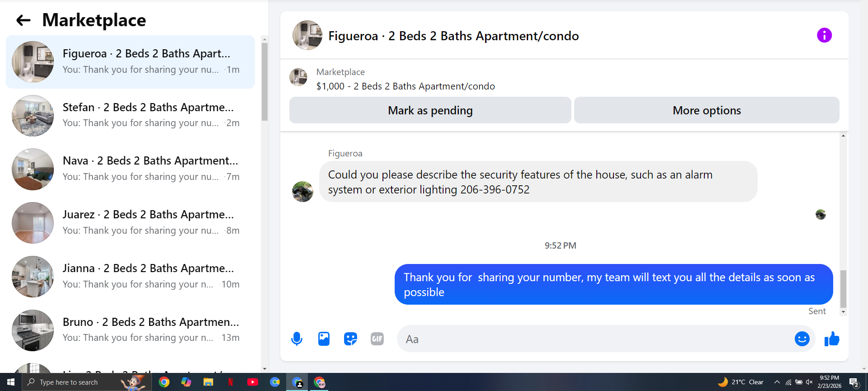Image resolution: width=868 pixels, height=391 pixels.
Task: Show hidden system tray icons chevron
Action: tap(777, 382)
